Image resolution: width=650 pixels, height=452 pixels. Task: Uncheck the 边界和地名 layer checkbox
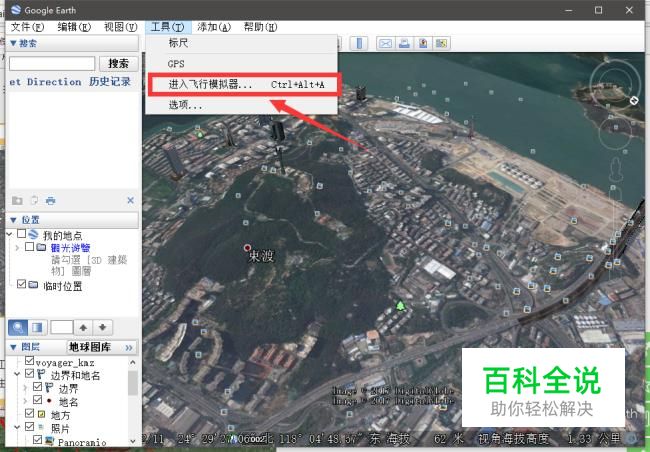tap(29, 374)
